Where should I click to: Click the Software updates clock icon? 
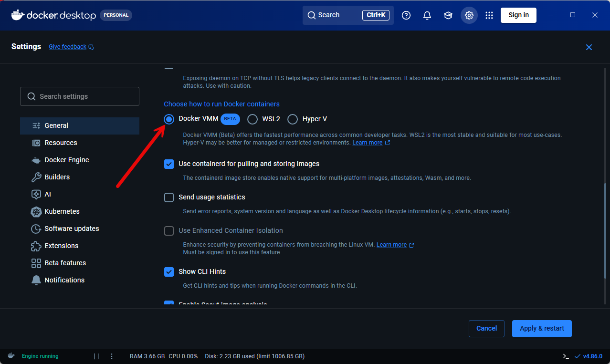36,229
